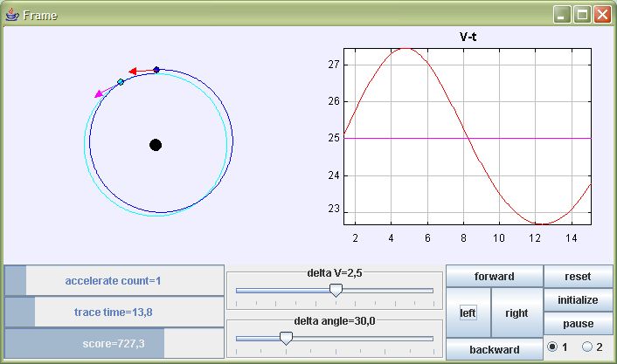Click the Java coffee cup window icon

click(x=12, y=15)
